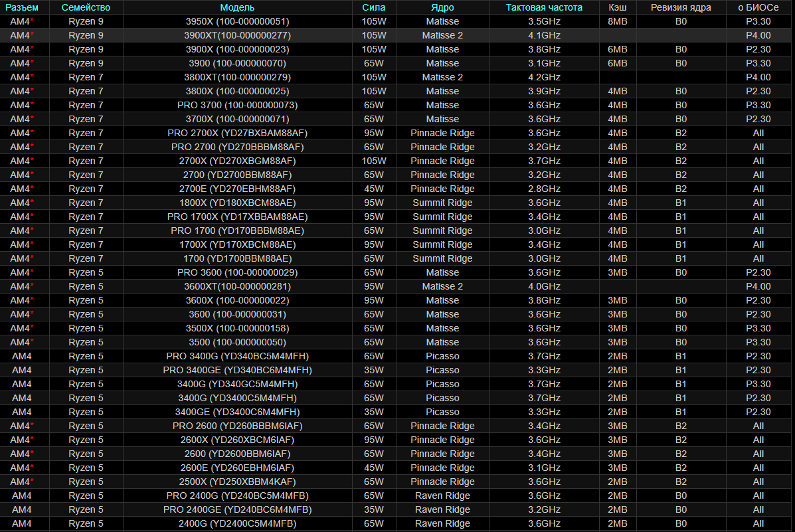Click 4.2GHz clock in 3800XT row
The height and width of the screenshot is (532, 795).
pyautogui.click(x=544, y=77)
